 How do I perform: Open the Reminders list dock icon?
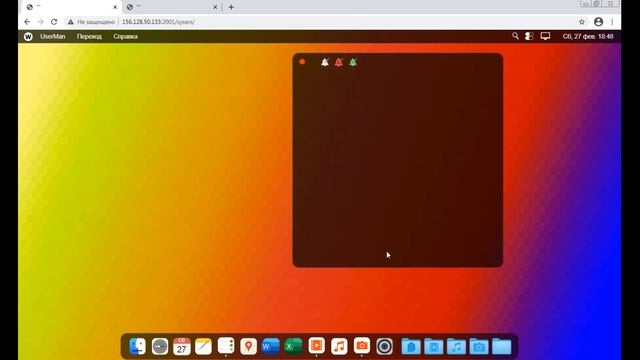(x=226, y=346)
